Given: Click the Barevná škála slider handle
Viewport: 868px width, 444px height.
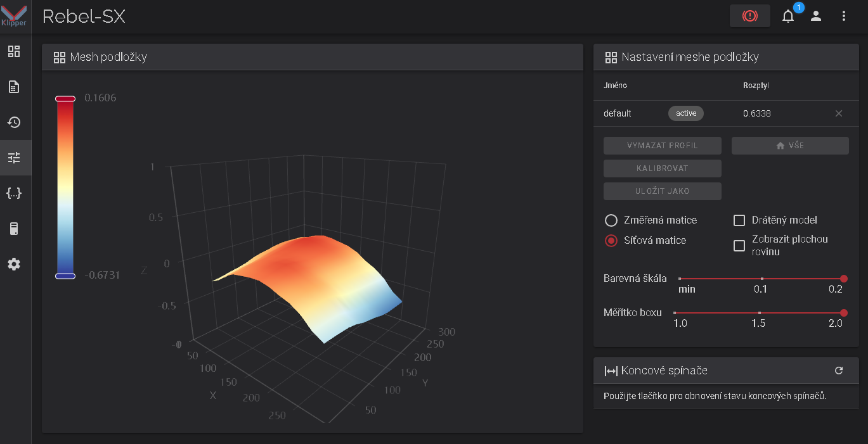Looking at the screenshot, I should tap(843, 279).
